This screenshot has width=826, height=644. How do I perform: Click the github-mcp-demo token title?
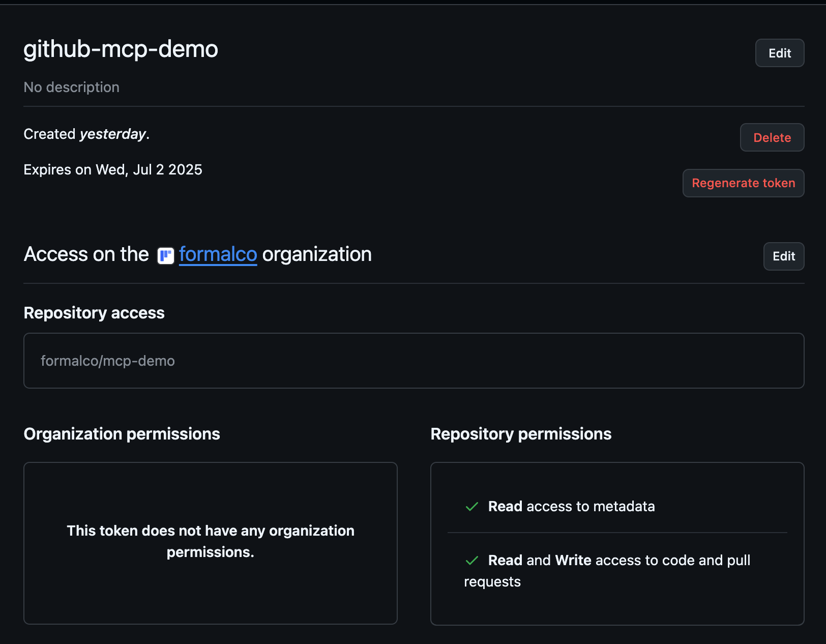click(121, 49)
